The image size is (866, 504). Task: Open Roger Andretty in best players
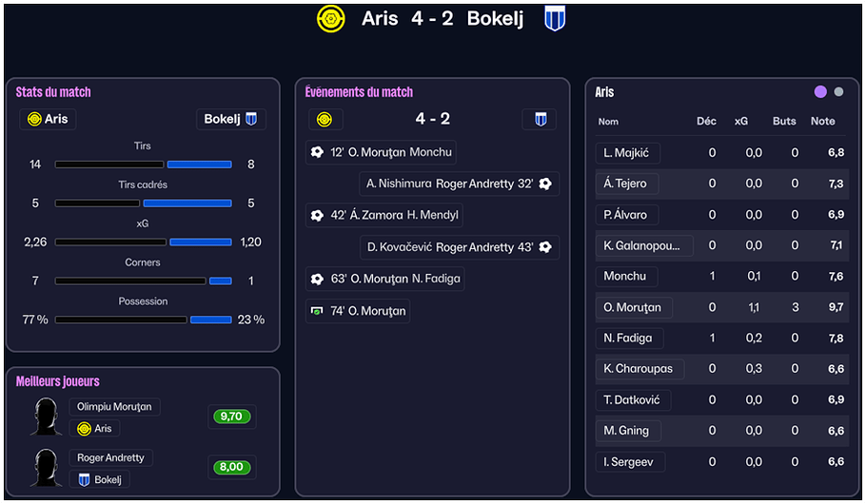[x=111, y=457]
